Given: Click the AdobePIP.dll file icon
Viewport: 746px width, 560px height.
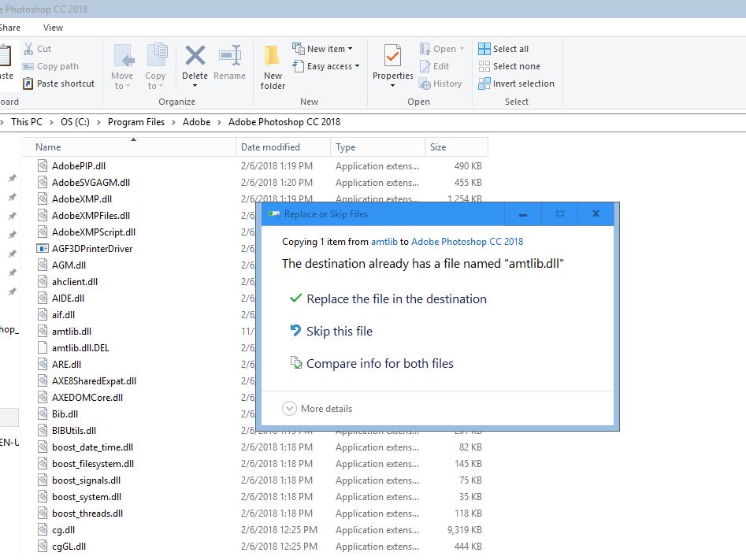Looking at the screenshot, I should point(43,165).
